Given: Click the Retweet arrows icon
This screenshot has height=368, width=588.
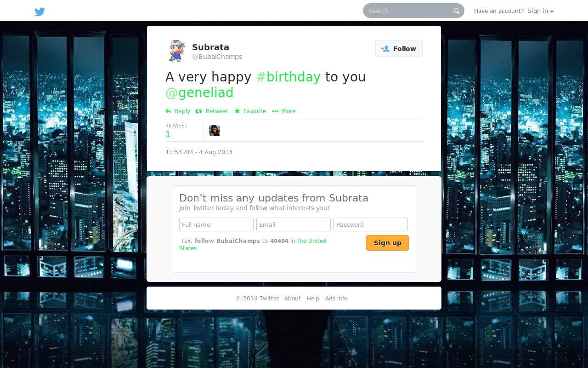Looking at the screenshot, I should click(x=198, y=111).
